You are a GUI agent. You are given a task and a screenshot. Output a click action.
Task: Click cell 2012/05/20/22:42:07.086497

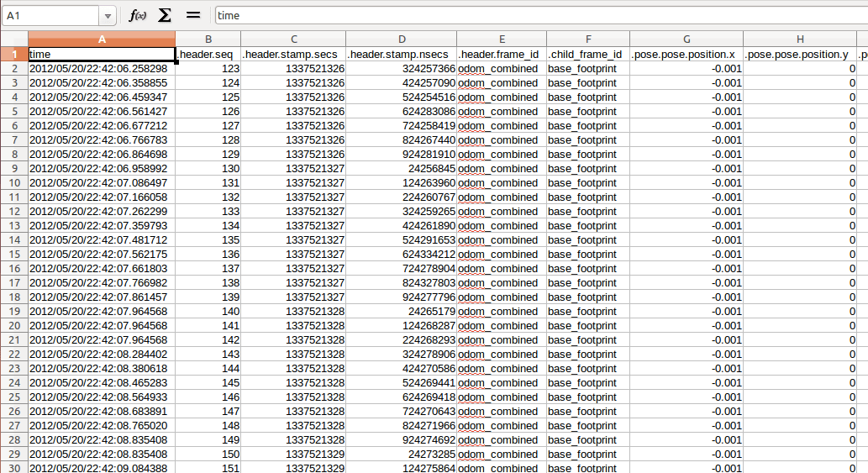[x=102, y=182]
